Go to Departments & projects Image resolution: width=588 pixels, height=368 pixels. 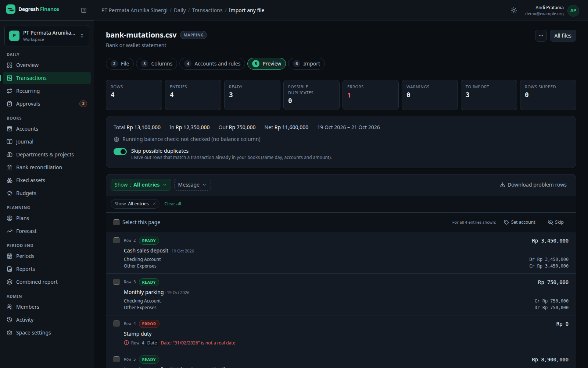pyautogui.click(x=47, y=155)
